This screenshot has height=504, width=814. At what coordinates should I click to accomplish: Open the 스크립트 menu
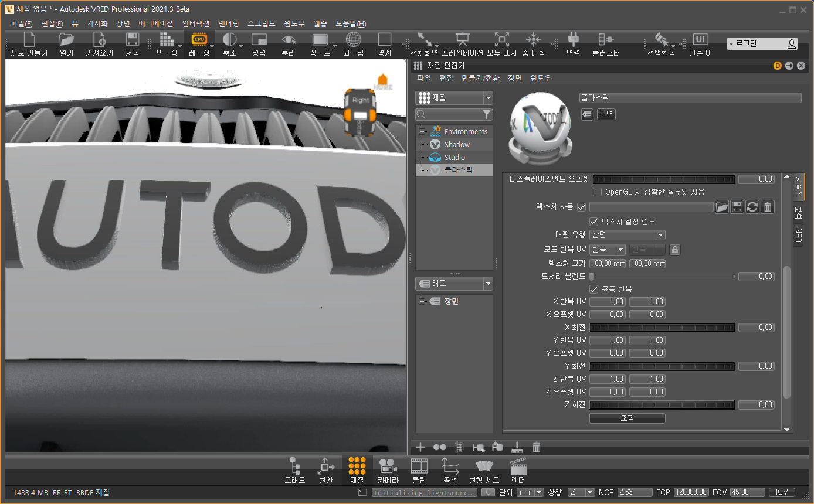click(262, 23)
